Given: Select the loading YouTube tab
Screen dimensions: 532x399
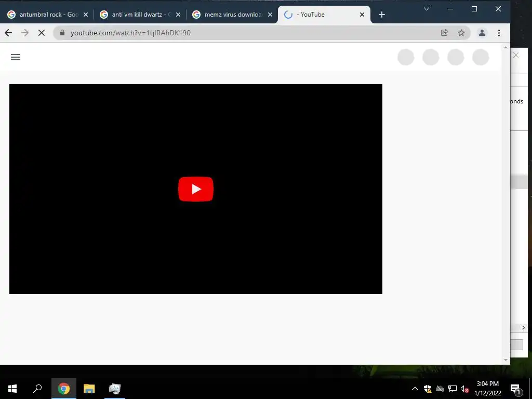Looking at the screenshot, I should click(x=324, y=15).
